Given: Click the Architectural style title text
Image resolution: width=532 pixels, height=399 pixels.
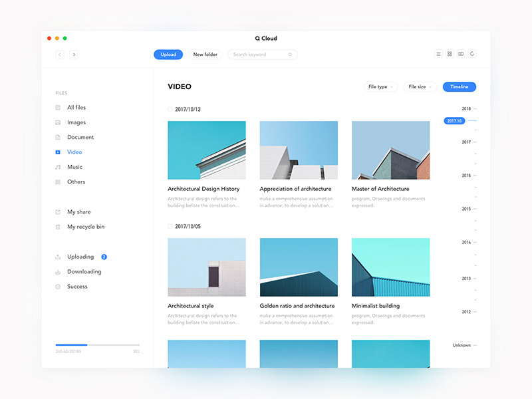Looking at the screenshot, I should (191, 306).
